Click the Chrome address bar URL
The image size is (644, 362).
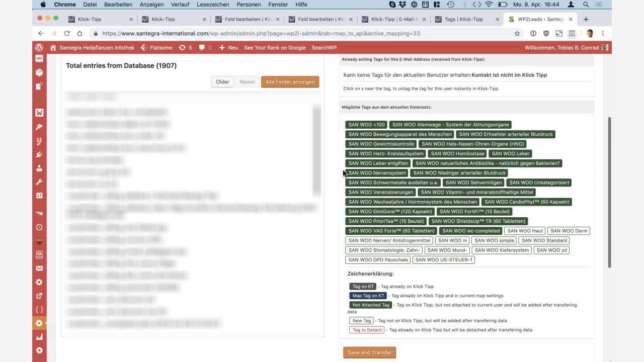pyautogui.click(x=261, y=33)
